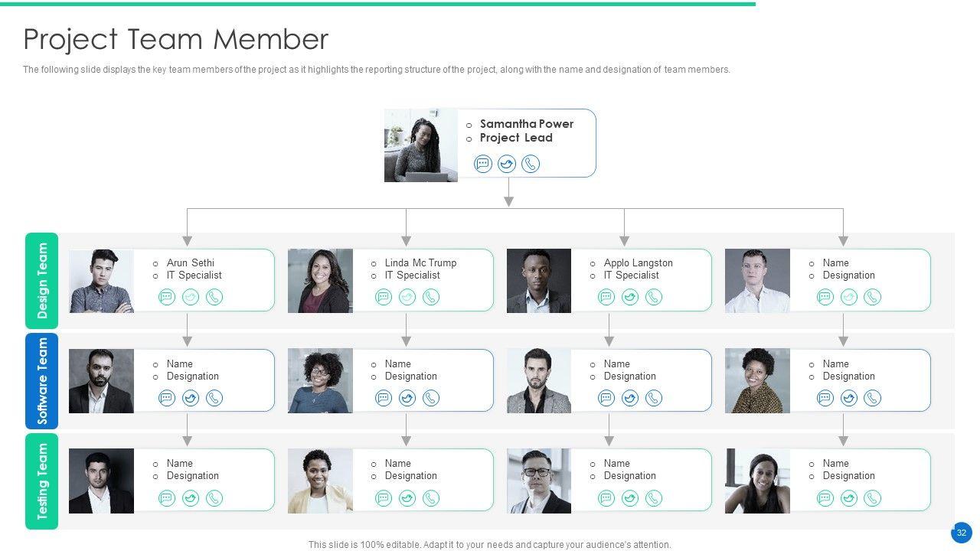The width and height of the screenshot is (980, 551).
Task: Click Samantha Power's Twitter bird icon
Action: (x=507, y=164)
